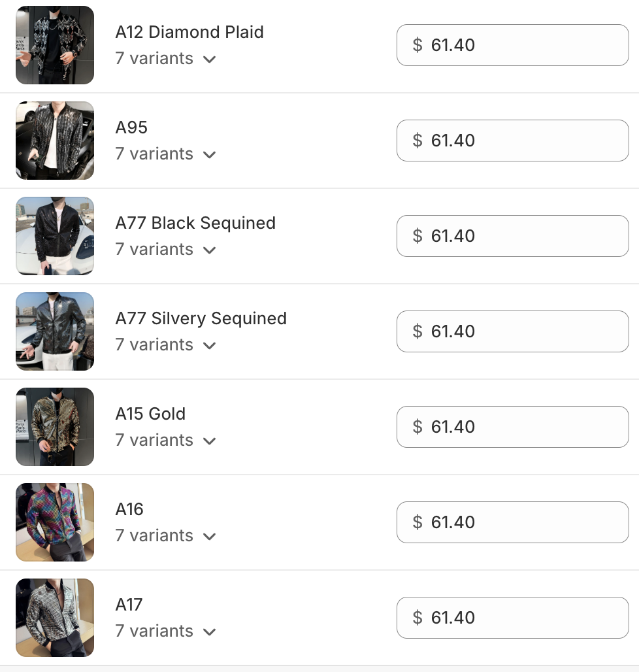Expand A77 Silvery Sequined variants list
This screenshot has width=639, height=672.
tap(209, 345)
